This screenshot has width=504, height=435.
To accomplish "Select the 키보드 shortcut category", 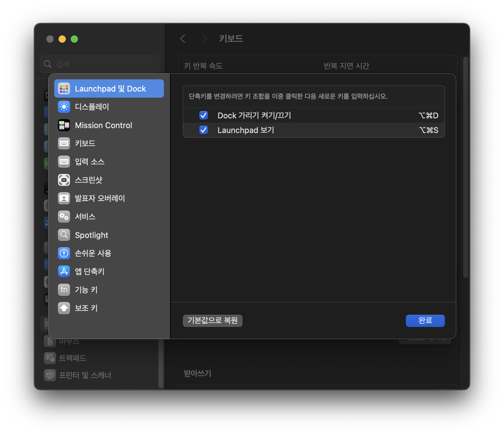I will 109,143.
